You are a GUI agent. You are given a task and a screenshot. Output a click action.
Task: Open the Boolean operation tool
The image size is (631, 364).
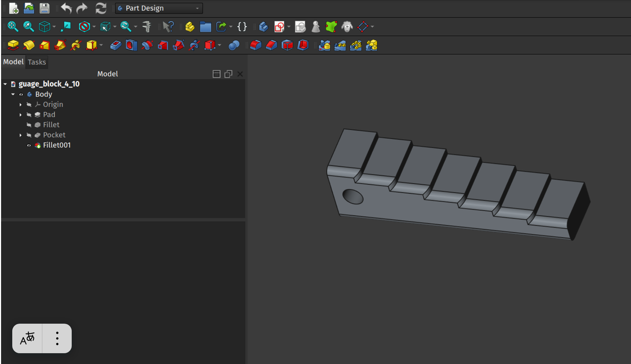[x=234, y=46]
